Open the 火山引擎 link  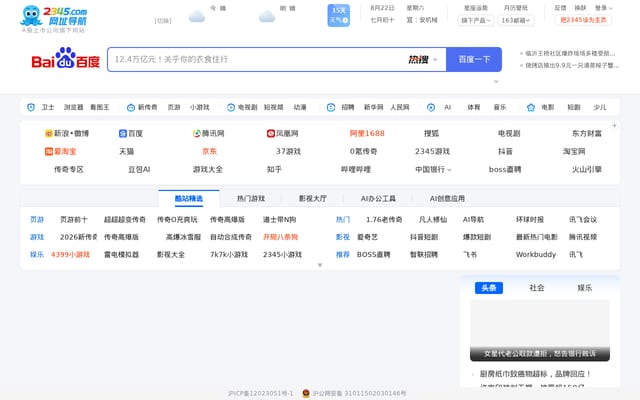coord(587,169)
